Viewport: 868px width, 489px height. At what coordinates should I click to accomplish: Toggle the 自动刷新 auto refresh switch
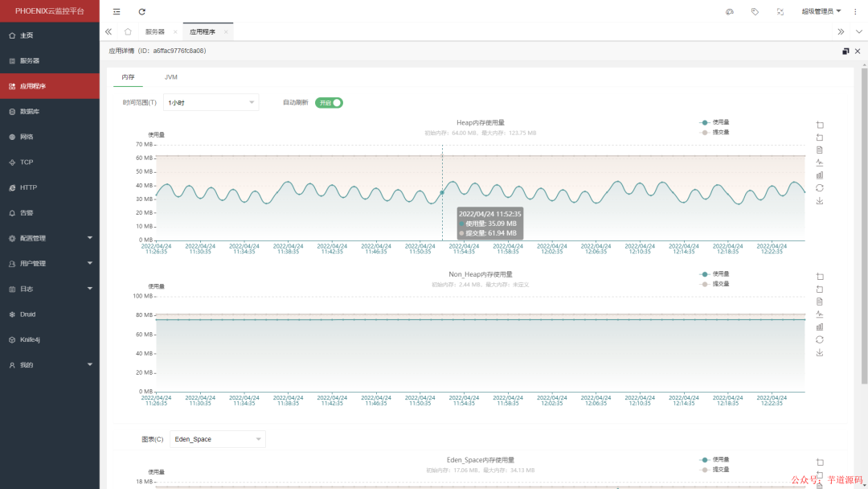(329, 102)
